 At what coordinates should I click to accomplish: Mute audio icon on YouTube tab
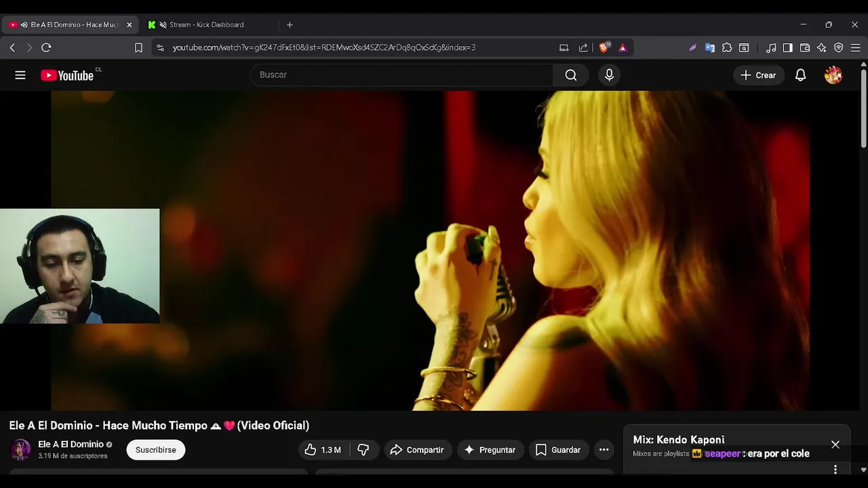click(x=24, y=25)
